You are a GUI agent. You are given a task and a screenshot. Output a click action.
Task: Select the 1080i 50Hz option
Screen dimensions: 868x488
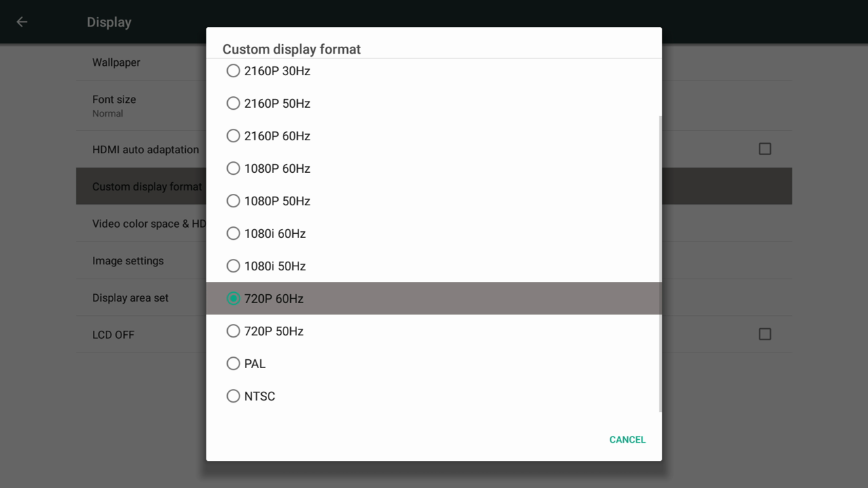[233, 266]
